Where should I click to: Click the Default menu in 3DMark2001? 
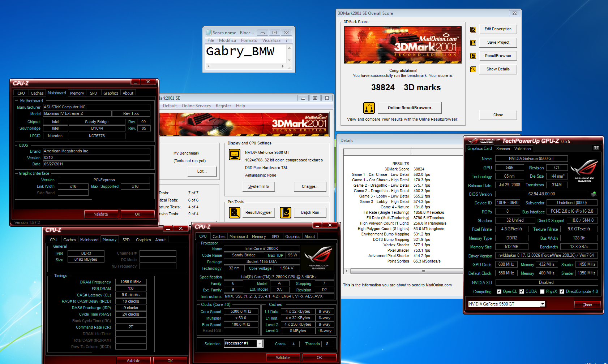point(170,106)
